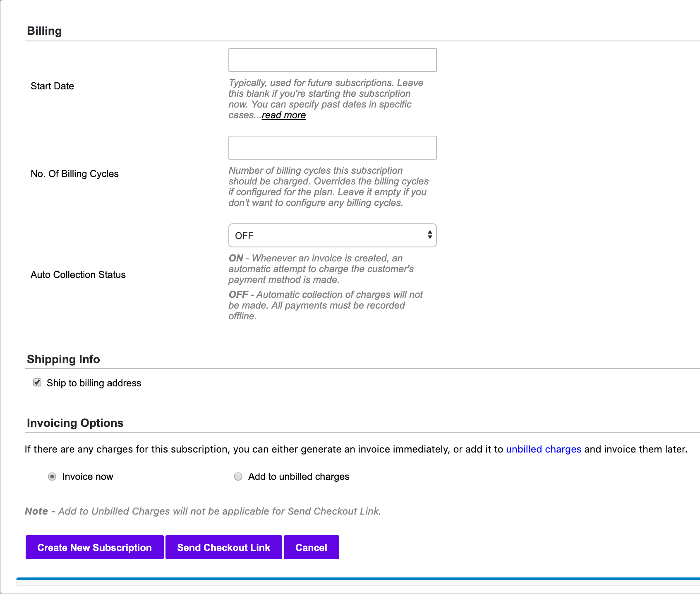Click the Send Checkout Link button
700x594 pixels.
(x=223, y=547)
